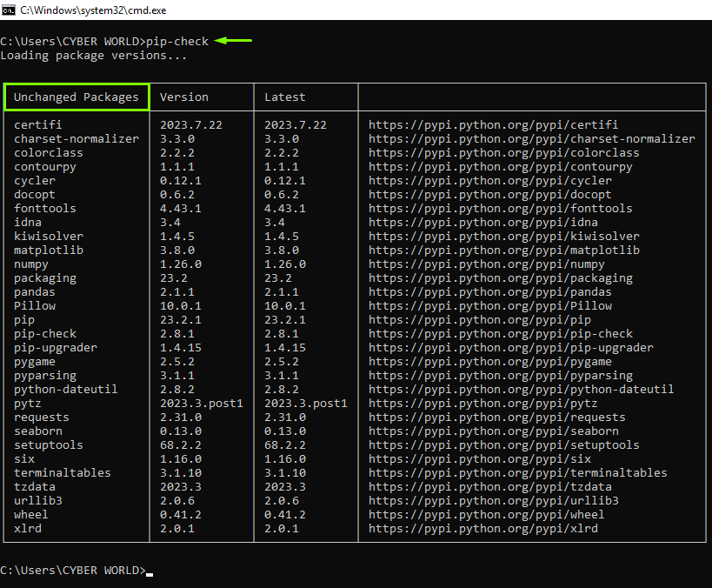Image resolution: width=712 pixels, height=588 pixels.
Task: Open the Pillow PyPI URL
Action: (490, 306)
